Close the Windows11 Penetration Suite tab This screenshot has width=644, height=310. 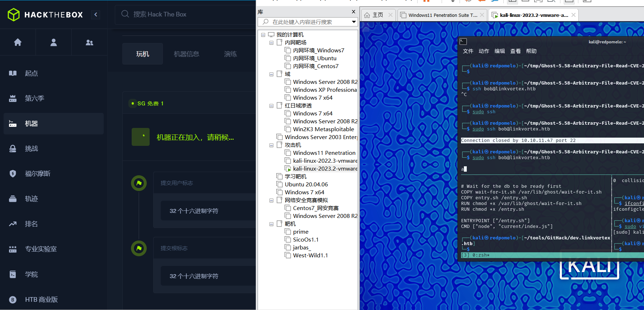[482, 15]
